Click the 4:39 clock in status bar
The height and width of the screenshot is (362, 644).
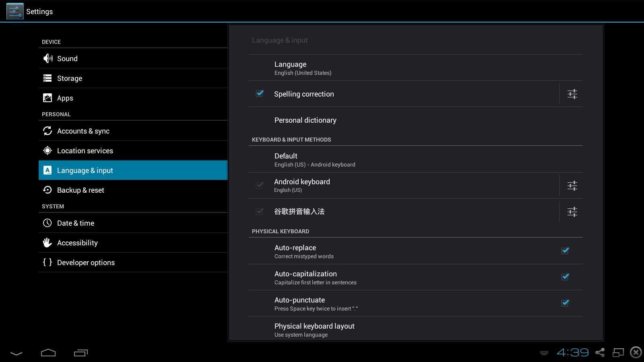[x=573, y=353]
